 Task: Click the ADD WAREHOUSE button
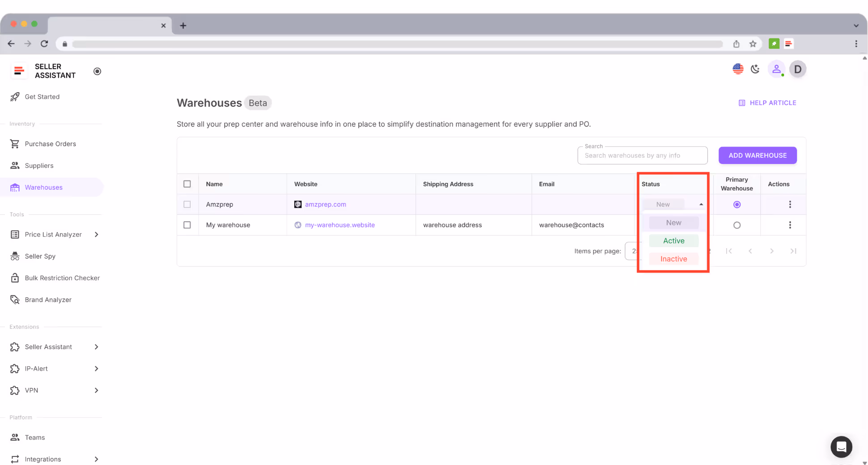coord(757,155)
